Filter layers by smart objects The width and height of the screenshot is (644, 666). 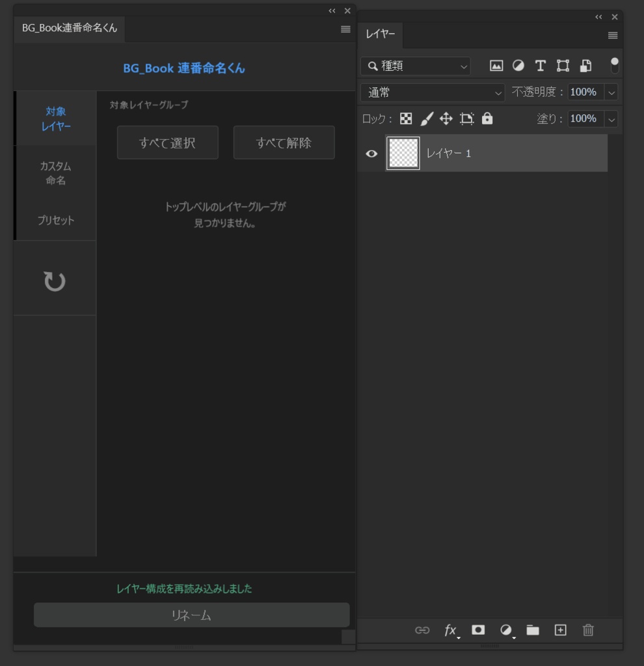(586, 66)
